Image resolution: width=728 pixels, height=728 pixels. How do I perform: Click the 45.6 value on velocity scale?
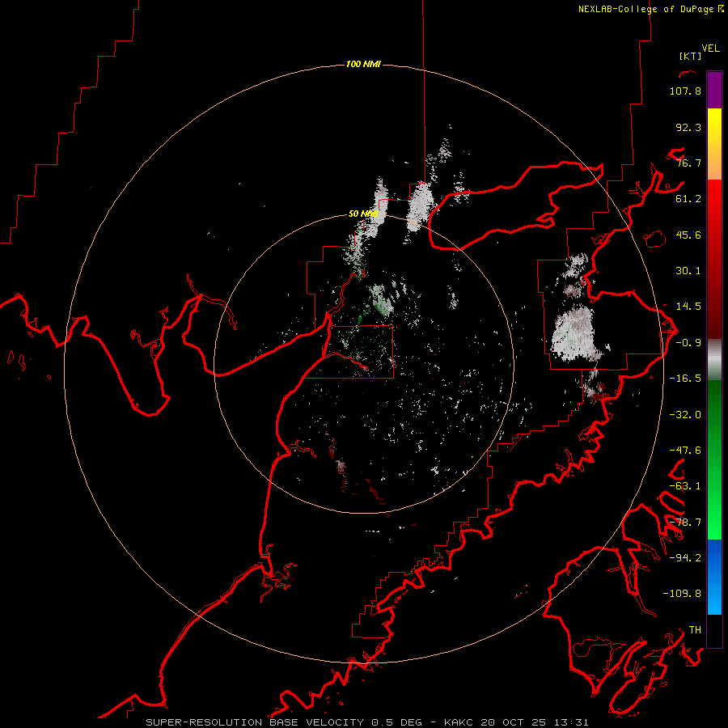[688, 235]
